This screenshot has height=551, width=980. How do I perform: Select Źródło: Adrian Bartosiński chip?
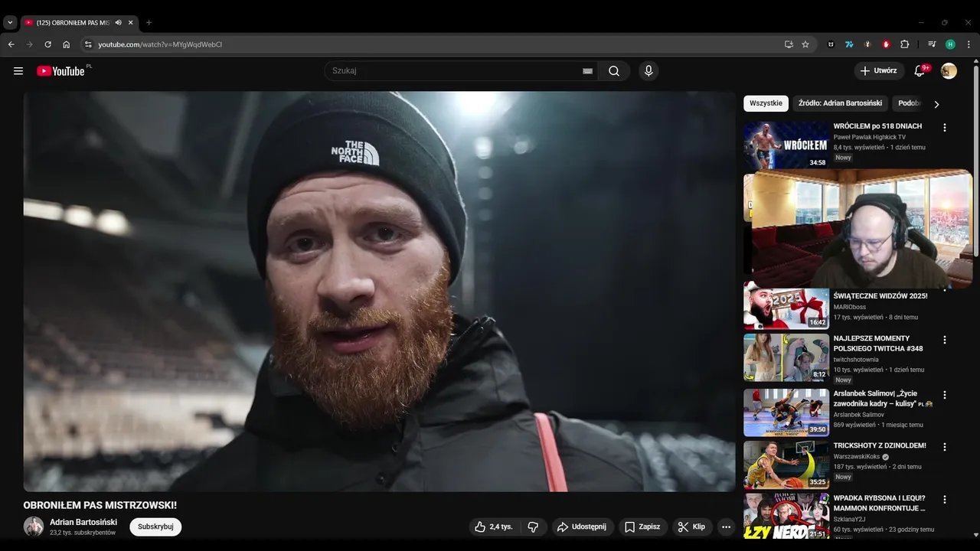click(x=840, y=103)
